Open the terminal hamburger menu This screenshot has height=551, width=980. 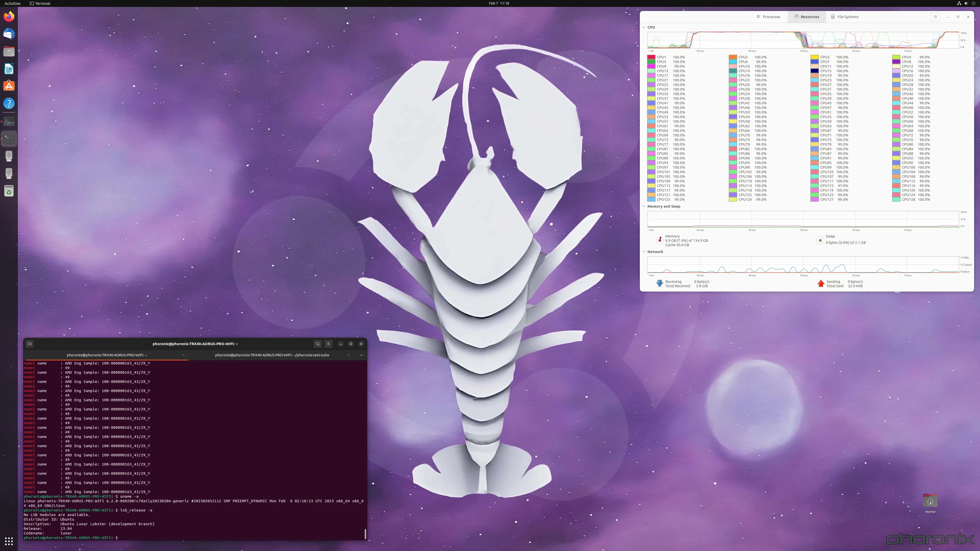(328, 344)
